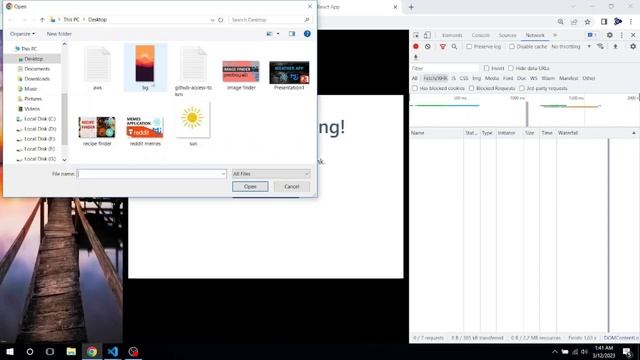The height and width of the screenshot is (360, 640).
Task: Open a new Chrome tab with plus button
Action: [x=411, y=7]
